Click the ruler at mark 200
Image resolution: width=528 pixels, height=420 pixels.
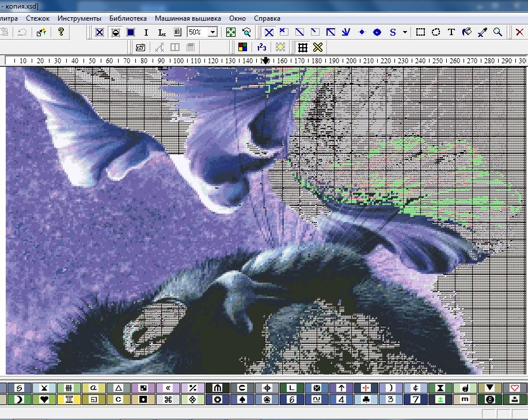tap(350, 60)
